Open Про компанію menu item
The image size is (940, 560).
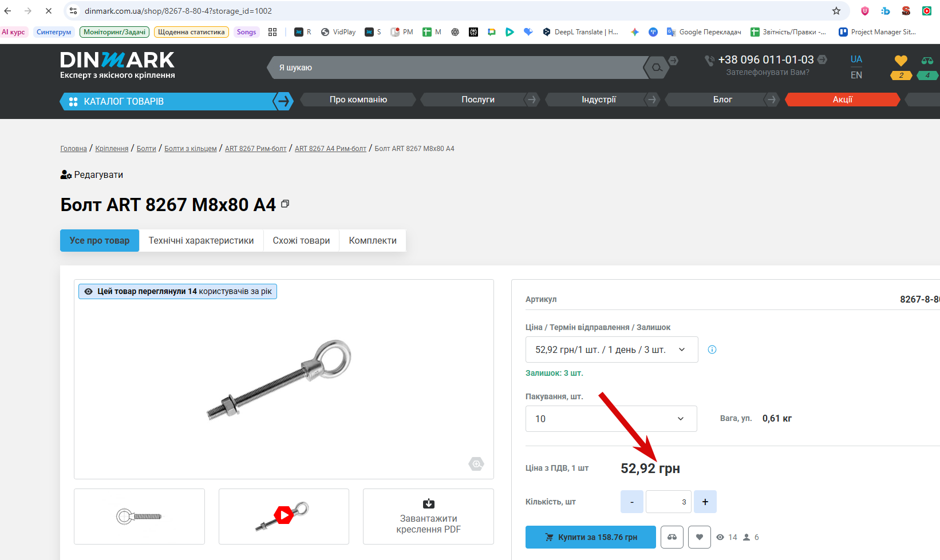pyautogui.click(x=358, y=100)
